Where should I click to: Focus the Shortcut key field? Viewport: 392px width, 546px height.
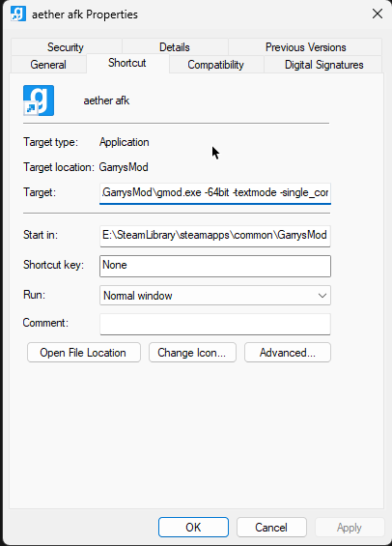point(215,266)
